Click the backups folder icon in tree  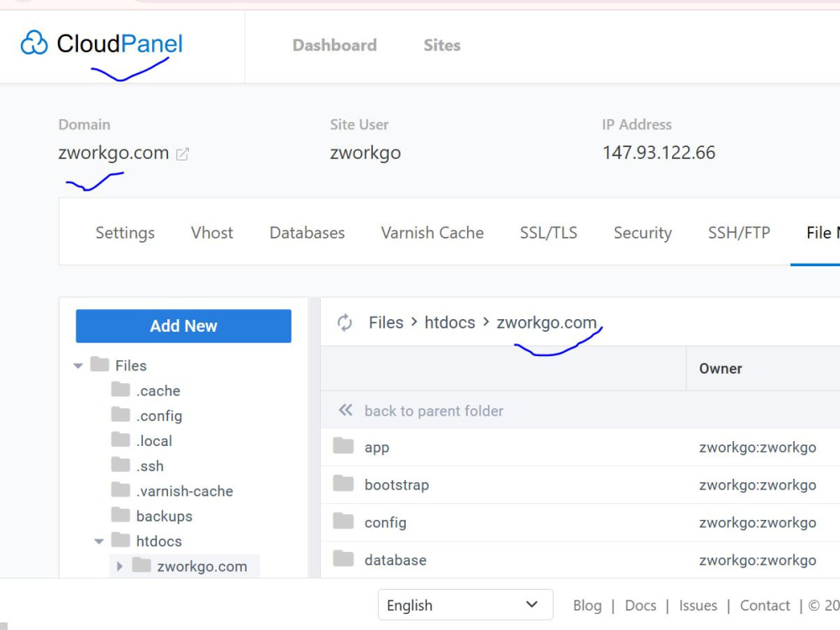pyautogui.click(x=120, y=515)
